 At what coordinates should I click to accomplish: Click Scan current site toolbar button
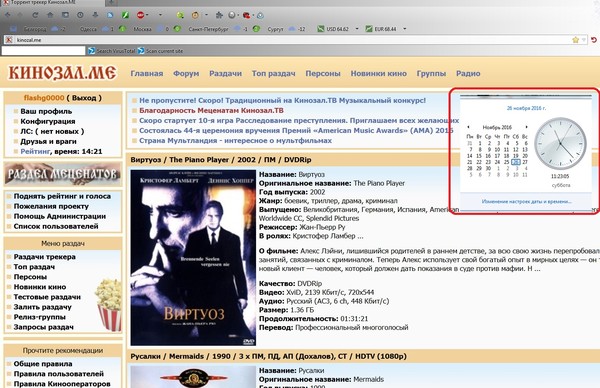click(x=160, y=51)
